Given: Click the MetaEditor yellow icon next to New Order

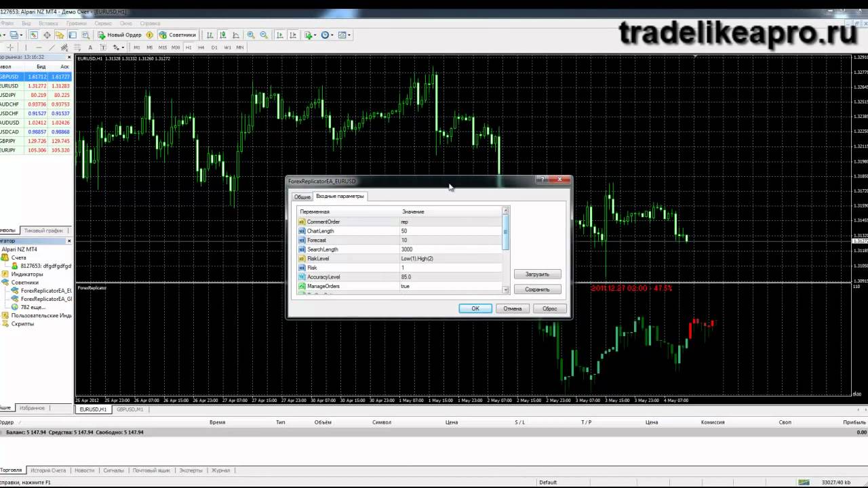Looking at the screenshot, I should (x=150, y=35).
